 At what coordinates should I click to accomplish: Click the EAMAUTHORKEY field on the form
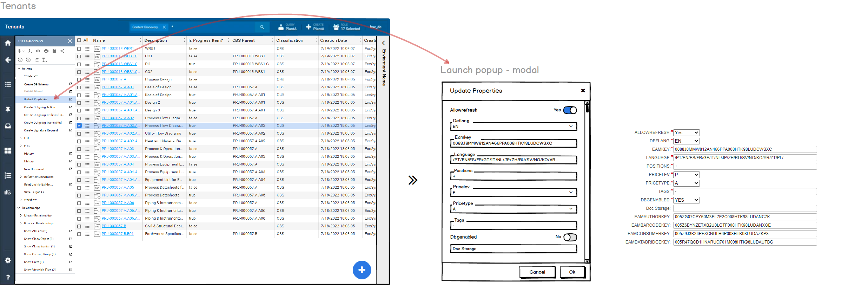click(745, 217)
